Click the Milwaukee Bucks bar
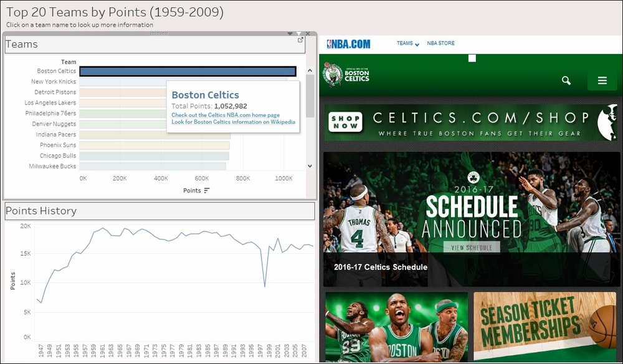Viewport: 623px width, 364px height. tap(153, 166)
